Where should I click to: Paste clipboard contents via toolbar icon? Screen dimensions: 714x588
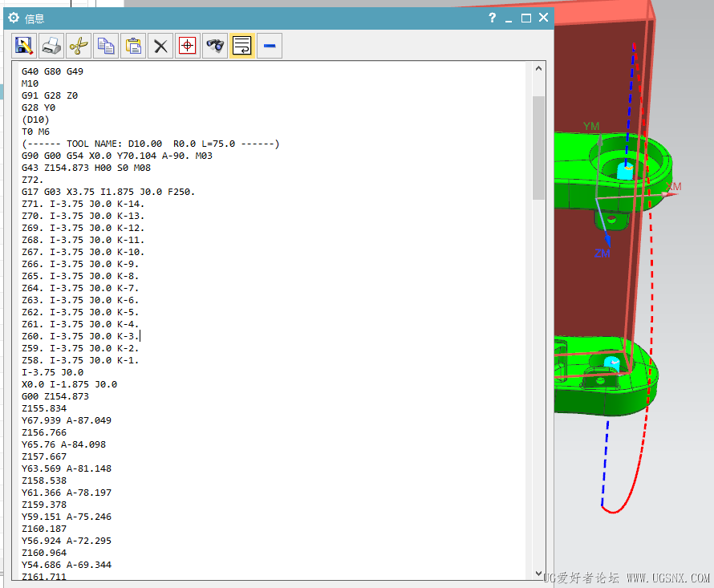[133, 46]
